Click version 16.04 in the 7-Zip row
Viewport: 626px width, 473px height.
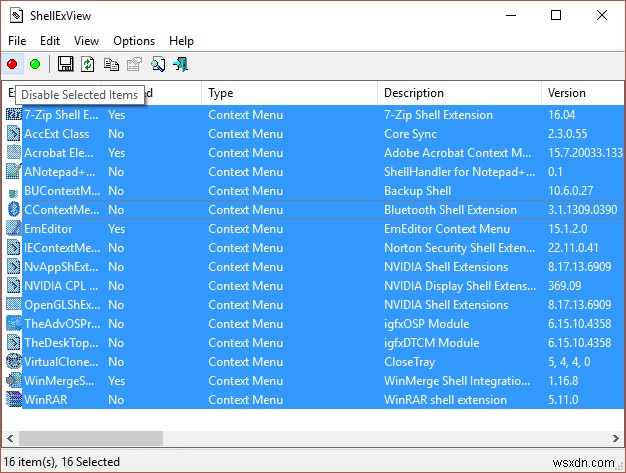[561, 115]
